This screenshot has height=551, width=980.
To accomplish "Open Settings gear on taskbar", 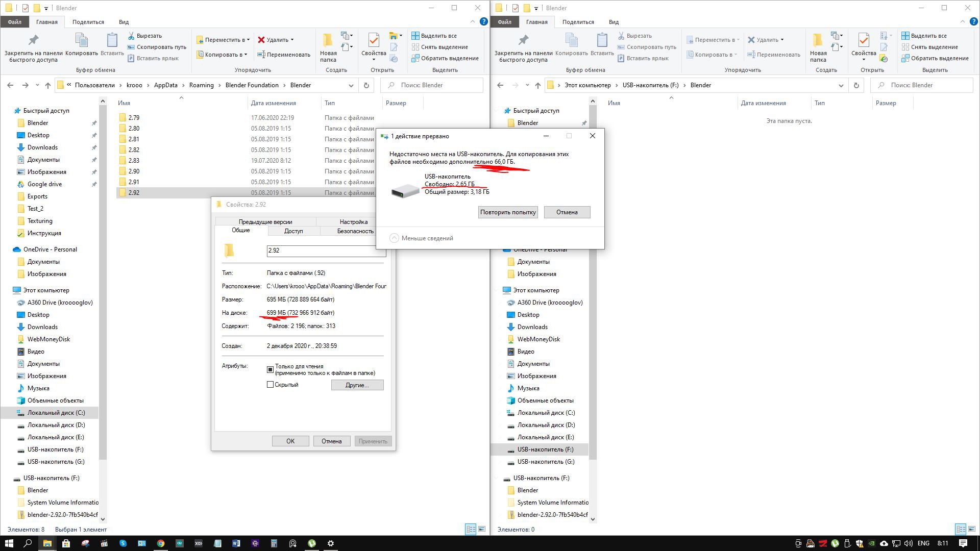I will point(330,543).
